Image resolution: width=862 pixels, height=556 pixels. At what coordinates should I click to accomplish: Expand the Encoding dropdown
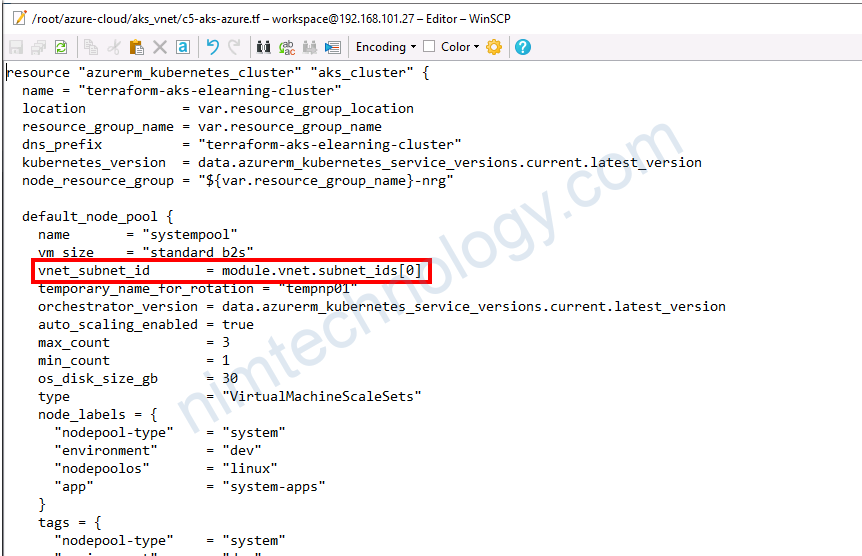386,47
